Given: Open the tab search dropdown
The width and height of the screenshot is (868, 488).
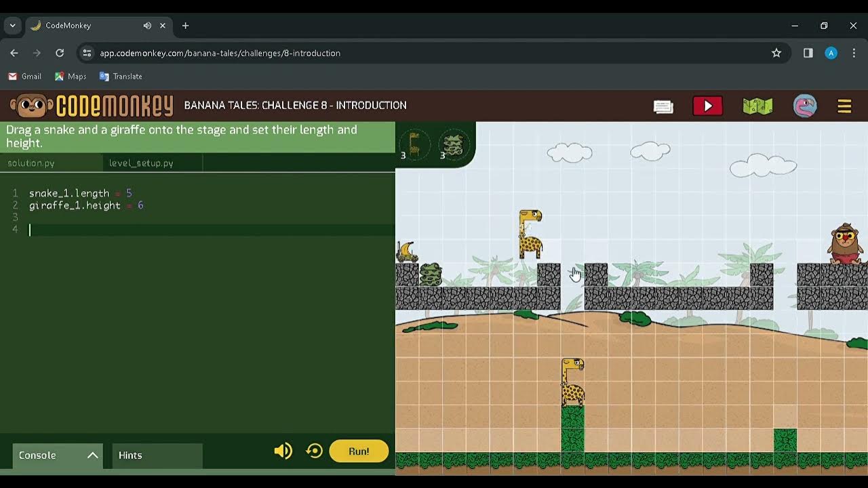Looking at the screenshot, I should 12,26.
